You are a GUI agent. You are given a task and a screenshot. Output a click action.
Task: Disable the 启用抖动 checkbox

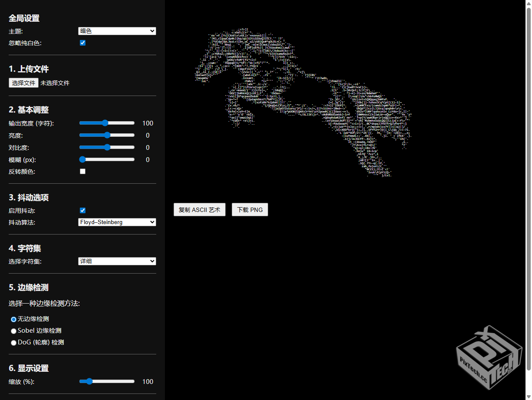(x=82, y=211)
